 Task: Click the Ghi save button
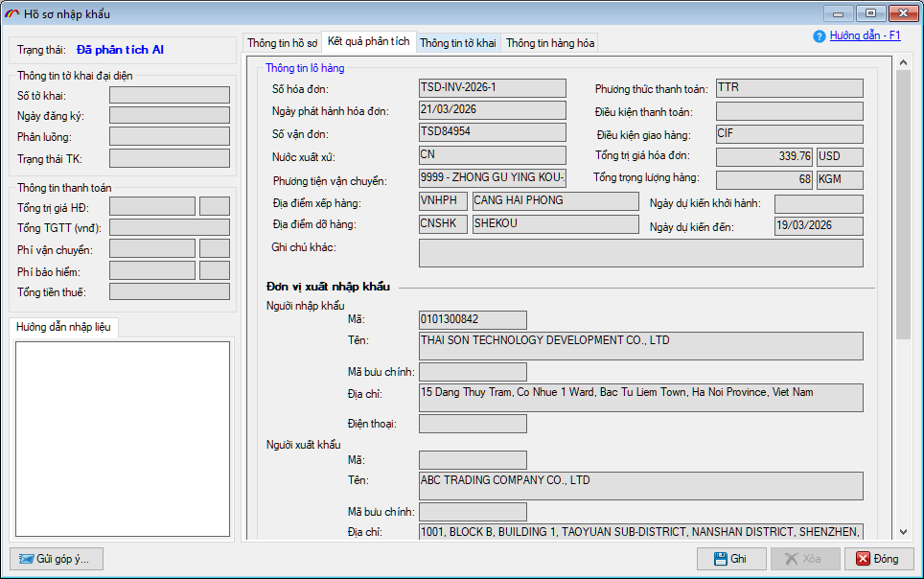point(731,559)
